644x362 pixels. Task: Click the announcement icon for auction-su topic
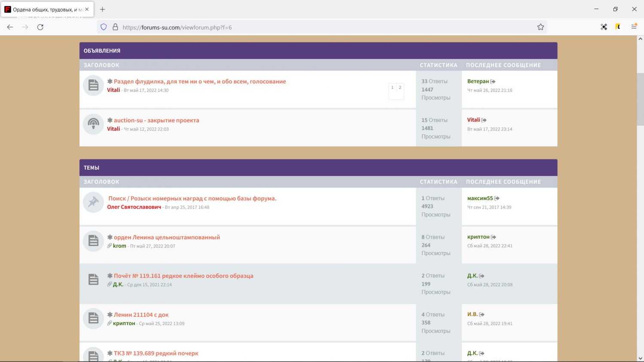click(x=93, y=124)
